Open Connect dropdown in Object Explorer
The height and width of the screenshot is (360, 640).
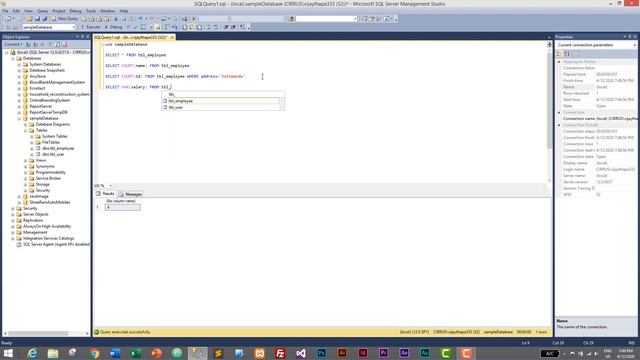pos(13,44)
